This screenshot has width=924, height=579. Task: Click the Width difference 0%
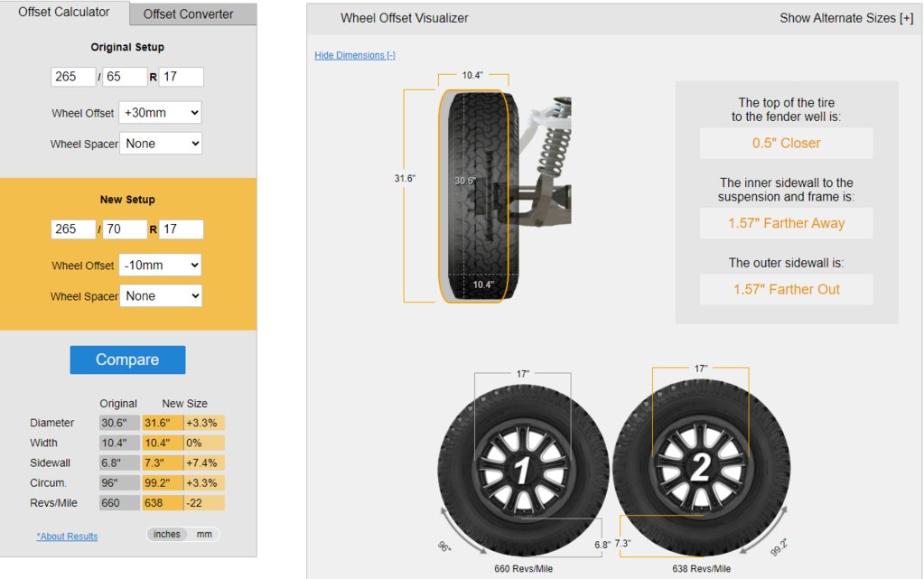[204, 443]
